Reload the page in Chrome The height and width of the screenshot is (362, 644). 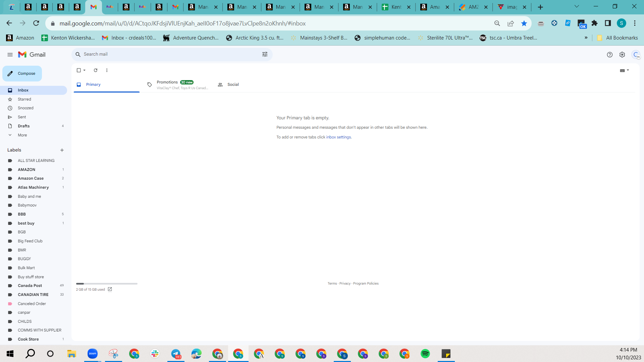[x=36, y=23]
